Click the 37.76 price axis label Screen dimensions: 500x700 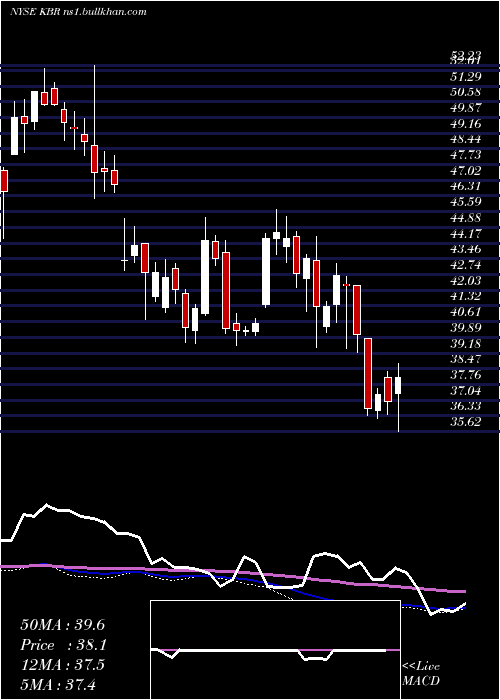point(466,375)
